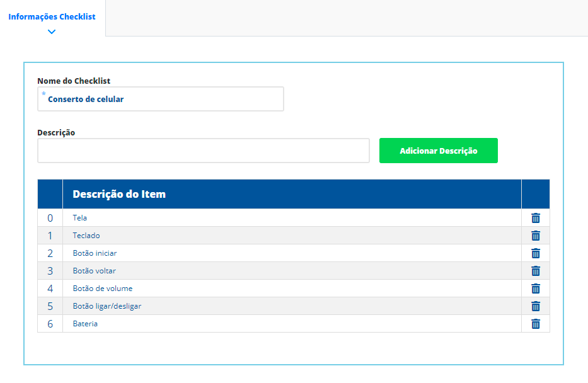588x383 pixels.
Task: Click row number 6 cell
Action: pyautogui.click(x=50, y=323)
